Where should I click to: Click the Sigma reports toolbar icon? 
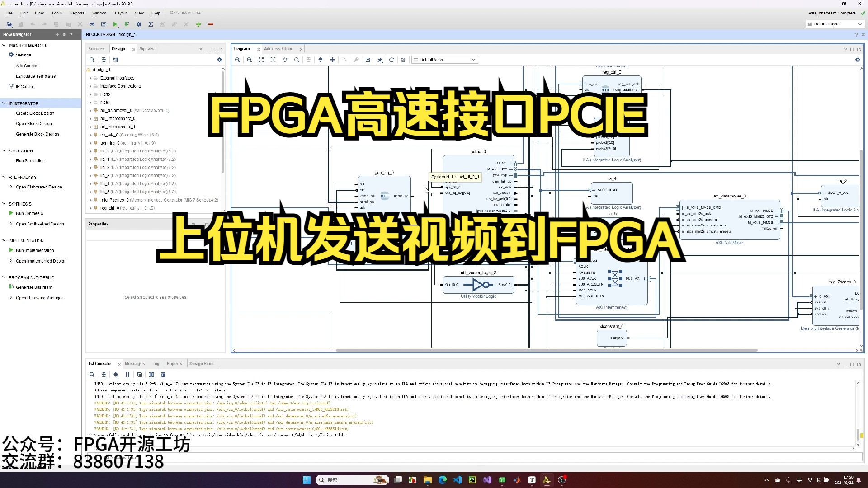(x=151, y=24)
